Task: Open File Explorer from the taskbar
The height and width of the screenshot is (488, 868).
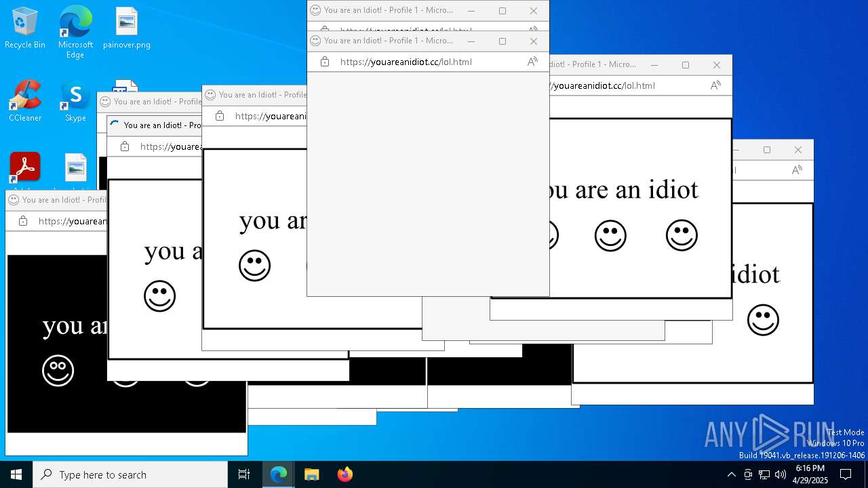Action: point(311,474)
